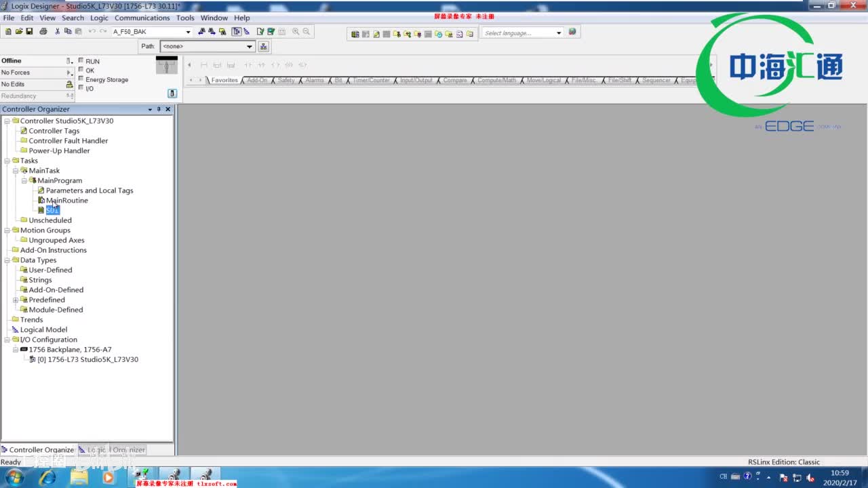This screenshot has width=868, height=488.
Task: Click the Copy icon in the toolbar
Action: pyautogui.click(x=68, y=32)
